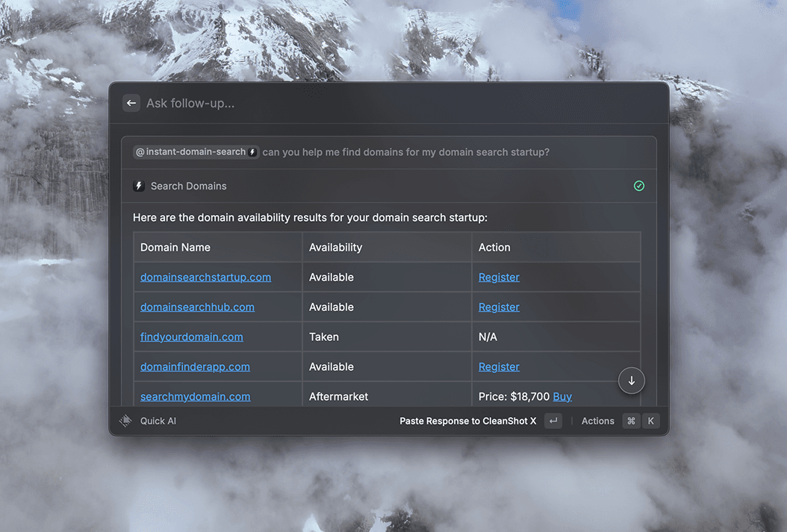The width and height of the screenshot is (787, 532).
Task: Click Paste Response to CleanShot X
Action: pos(467,420)
